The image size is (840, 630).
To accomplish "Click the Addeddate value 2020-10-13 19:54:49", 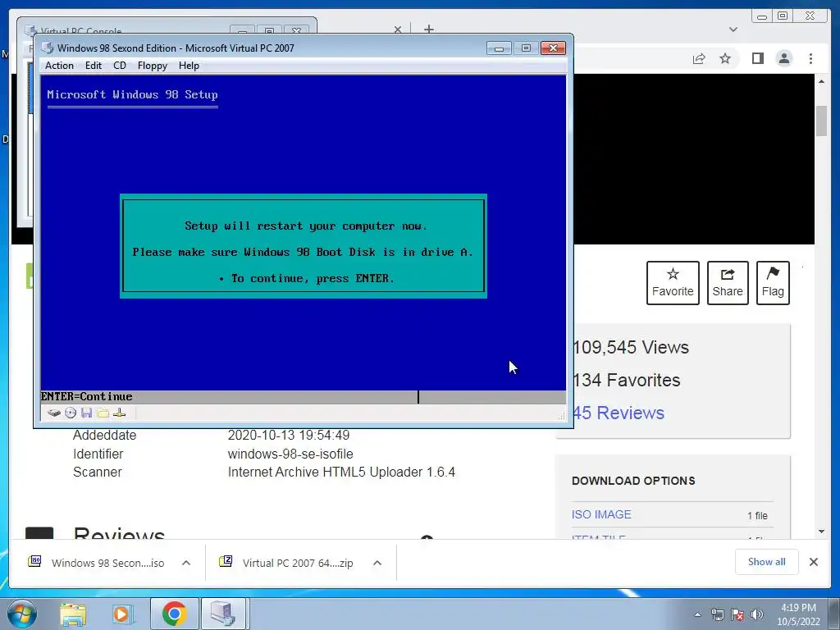I will click(x=289, y=435).
